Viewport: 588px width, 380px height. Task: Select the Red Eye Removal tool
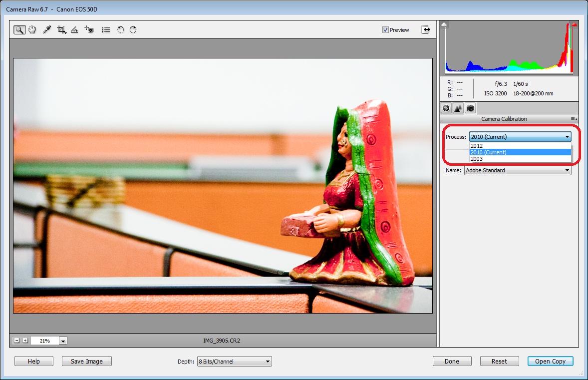89,29
